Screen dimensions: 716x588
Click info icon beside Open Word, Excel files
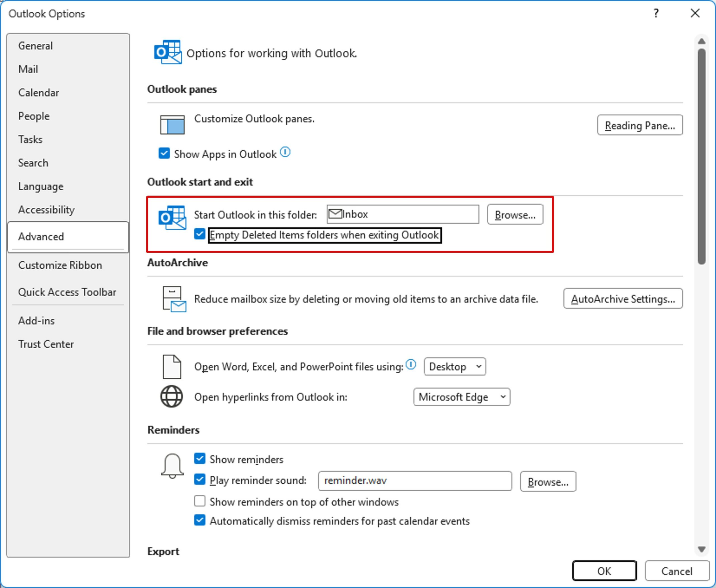[411, 364]
